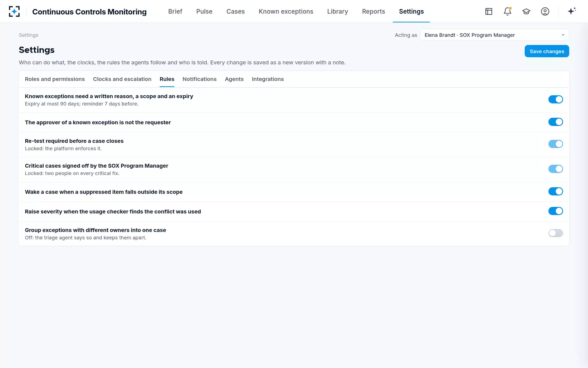Click 'Locked: the platform enforces it.' text

coord(63,148)
